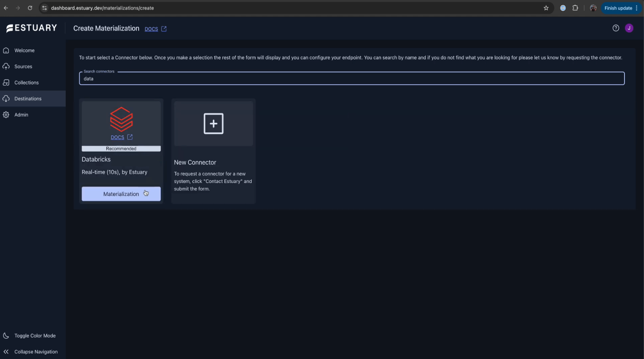The height and width of the screenshot is (359, 644).
Task: Select the New Connector card title
Action: tap(195, 162)
